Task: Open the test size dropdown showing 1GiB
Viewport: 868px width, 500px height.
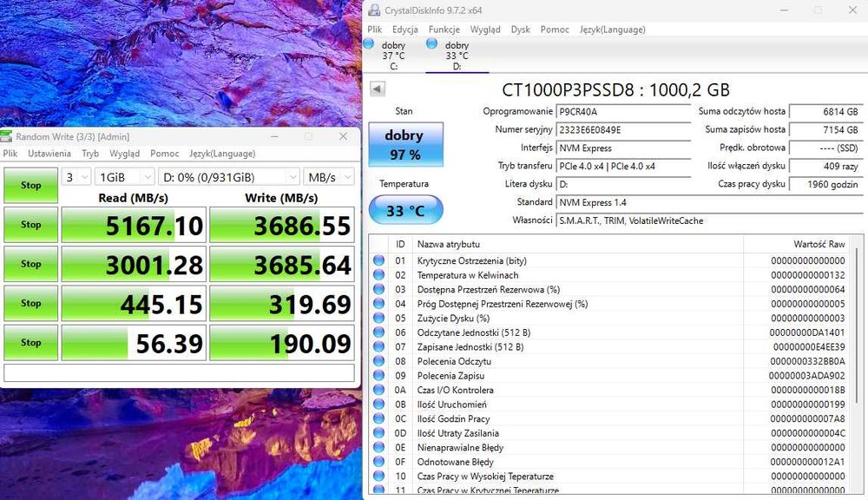Action: [124, 177]
